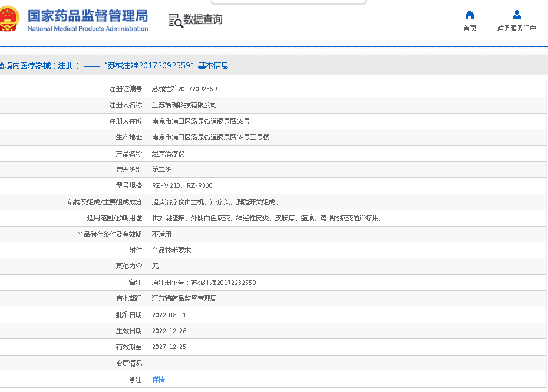Click the 政务服务门户 person icon
Image resolution: width=548 pixels, height=392 pixels.
click(x=516, y=15)
